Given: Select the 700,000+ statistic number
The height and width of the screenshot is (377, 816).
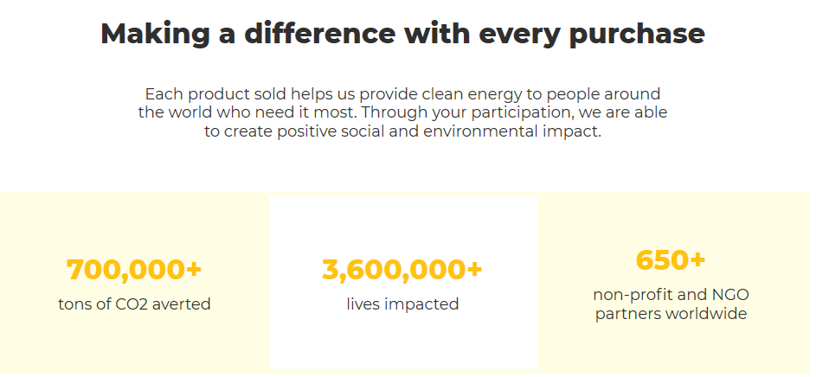Looking at the screenshot, I should point(134,270).
